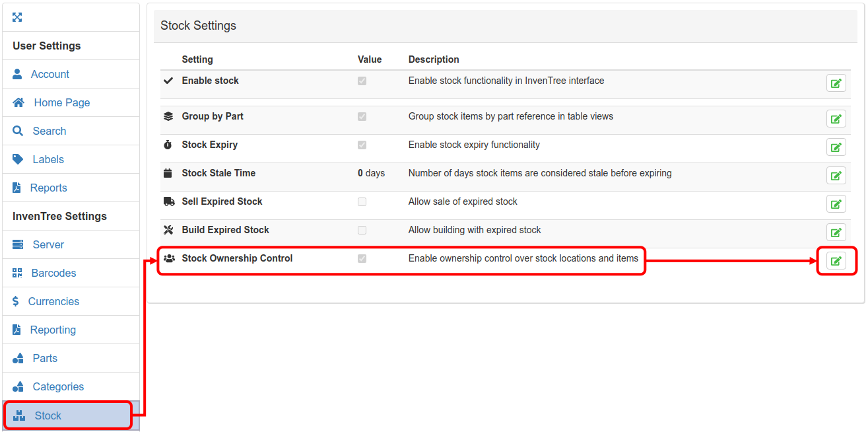
Task: Toggle the Enable stock checkbox
Action: (362, 81)
